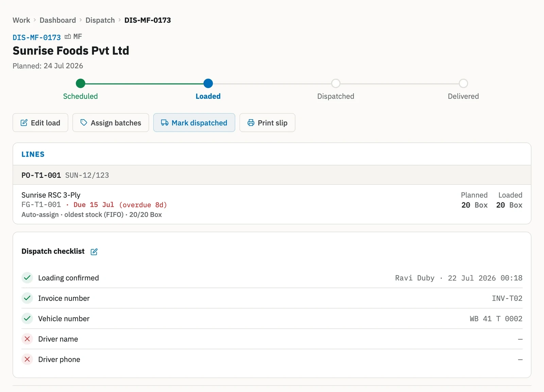
Task: Click the SUN-12/123 reference text
Action: click(x=87, y=175)
